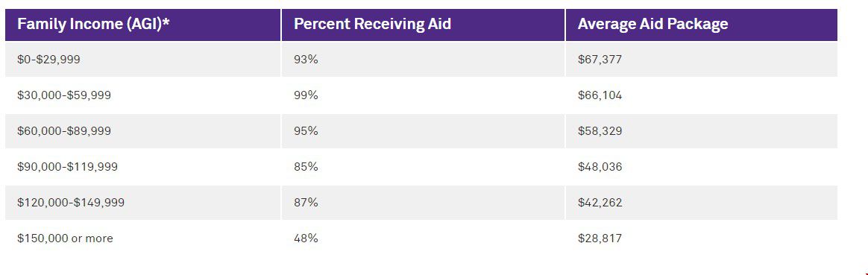Click the 48% aid percentage value
This screenshot has height=275, width=868.
(x=306, y=238)
